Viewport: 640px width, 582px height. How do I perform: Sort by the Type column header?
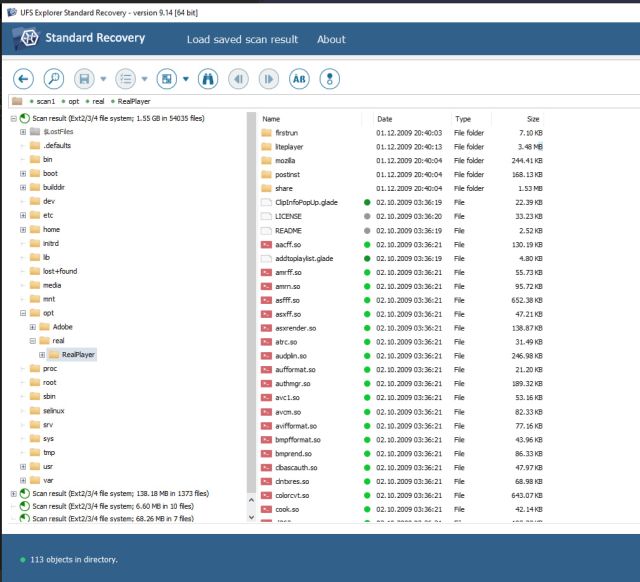pos(463,119)
